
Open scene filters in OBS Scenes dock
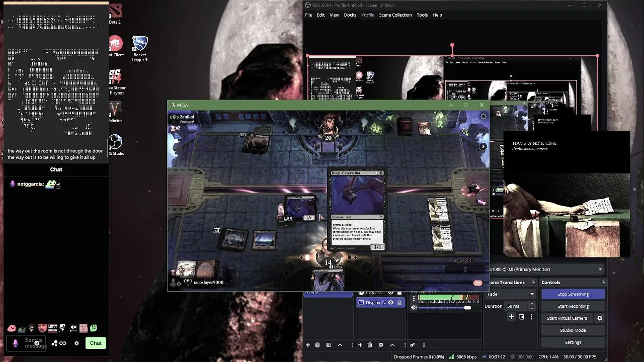[x=329, y=345]
